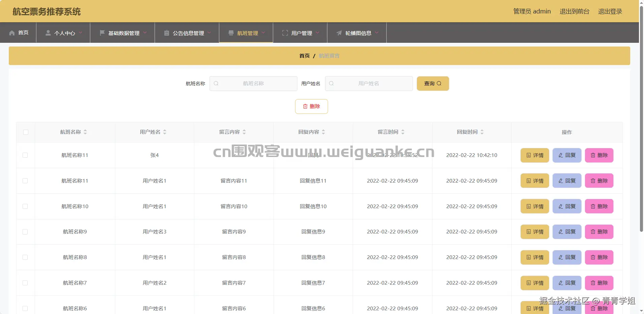Click the 查询 search button
The width and height of the screenshot is (644, 314).
coord(433,84)
